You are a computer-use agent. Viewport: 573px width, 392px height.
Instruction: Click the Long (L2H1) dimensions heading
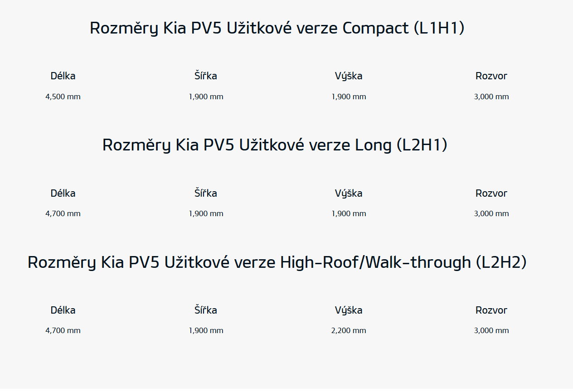[275, 145]
